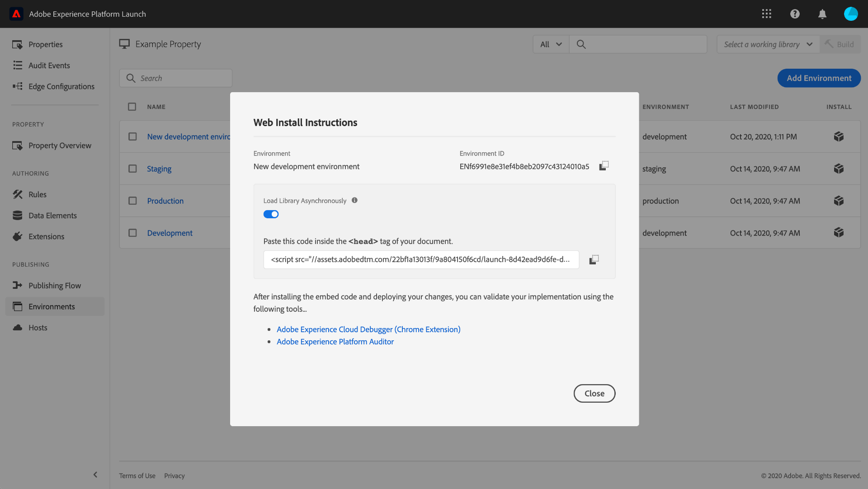Collapse the left sidebar with chevron
868x489 pixels.
[95, 475]
